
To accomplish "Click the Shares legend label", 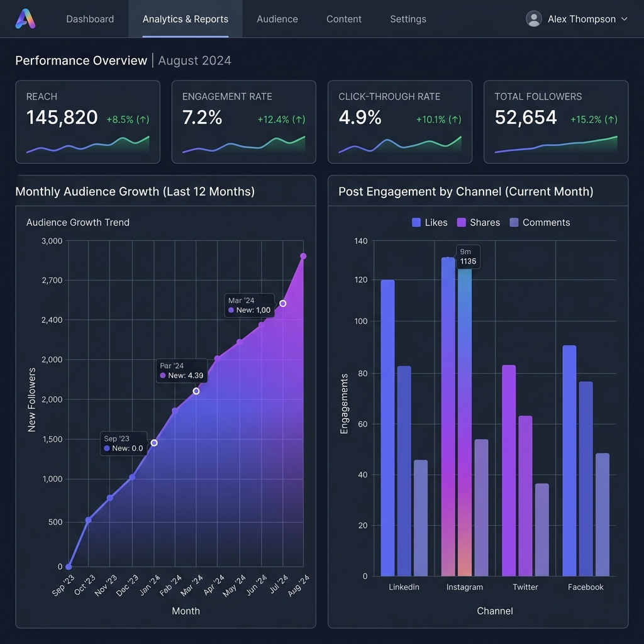I will point(485,222).
